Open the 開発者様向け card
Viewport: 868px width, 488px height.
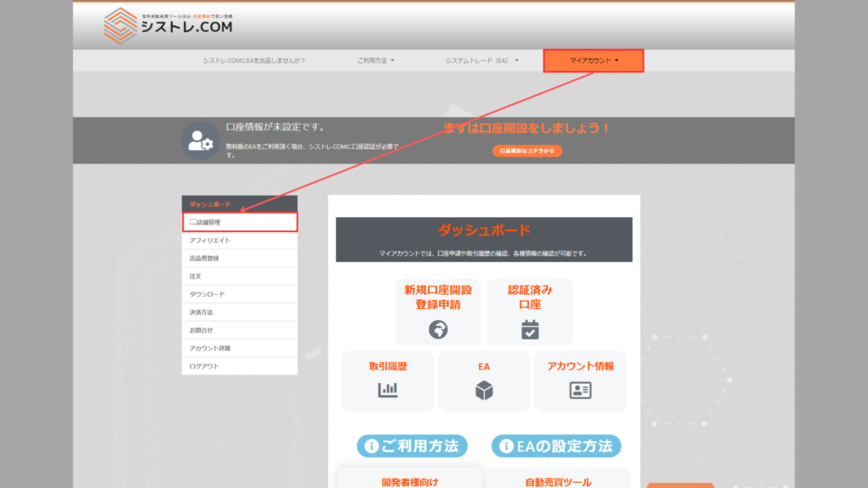tap(410, 480)
